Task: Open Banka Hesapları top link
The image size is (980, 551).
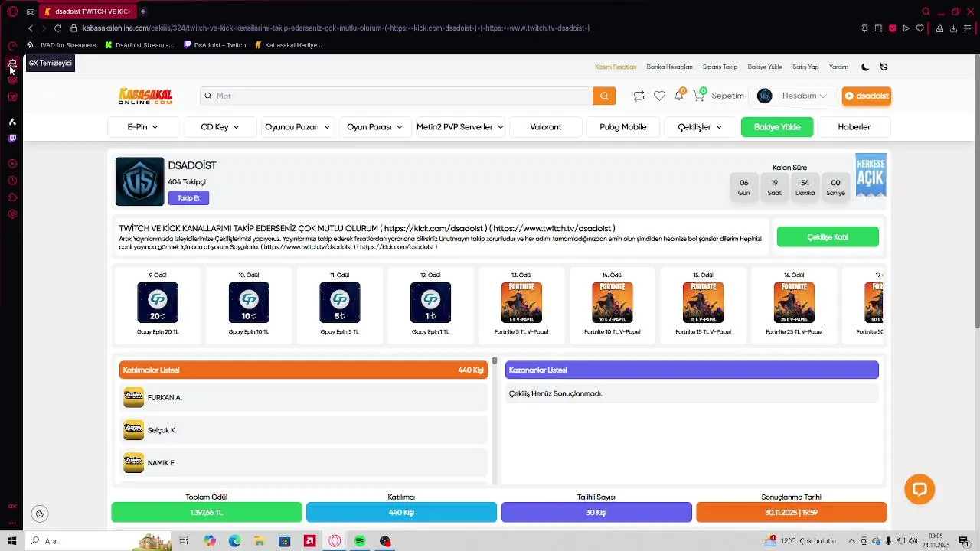Action: [669, 67]
